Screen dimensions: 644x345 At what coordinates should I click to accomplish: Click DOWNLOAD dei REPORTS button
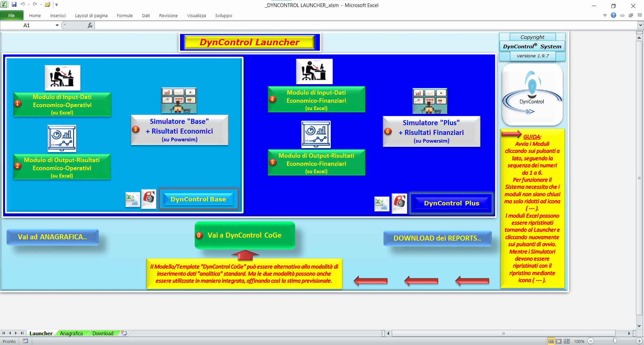(437, 238)
